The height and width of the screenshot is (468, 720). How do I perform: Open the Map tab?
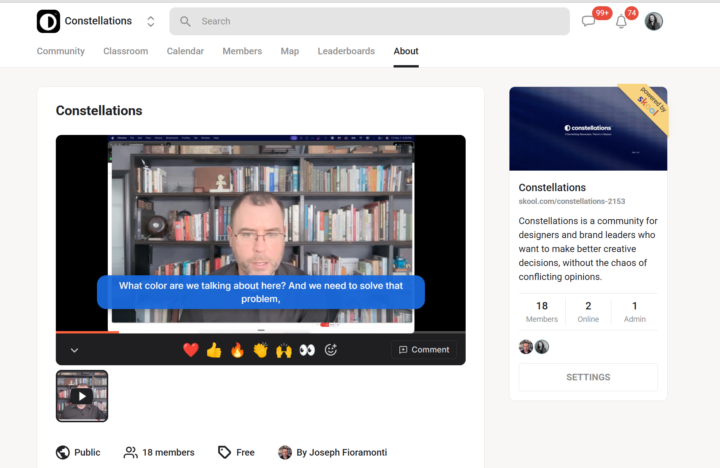(x=290, y=51)
